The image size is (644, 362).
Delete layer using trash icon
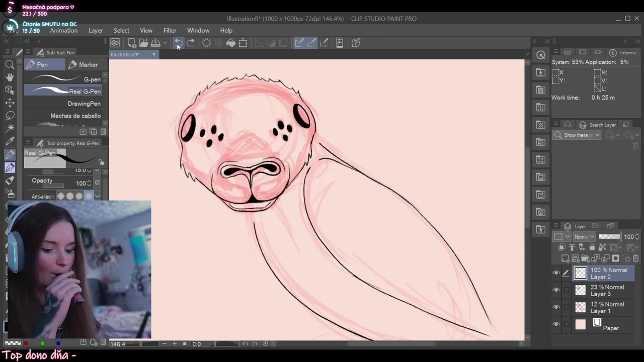point(635,258)
